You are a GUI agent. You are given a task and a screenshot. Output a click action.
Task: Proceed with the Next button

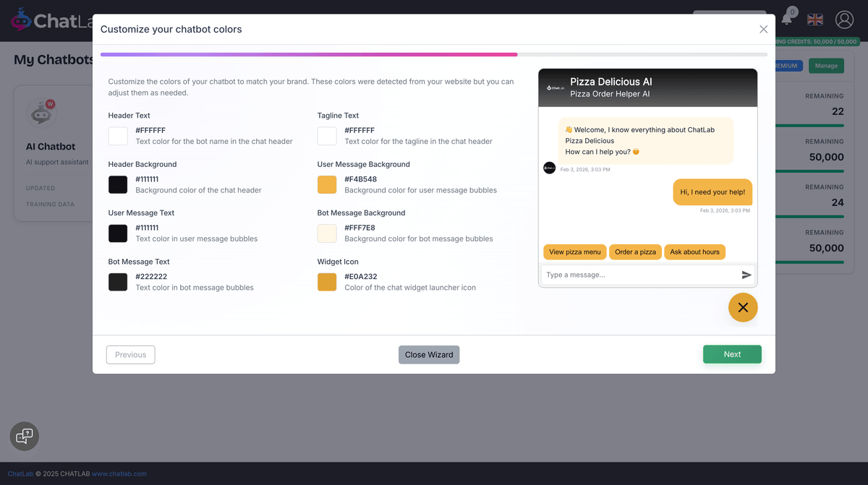click(732, 354)
